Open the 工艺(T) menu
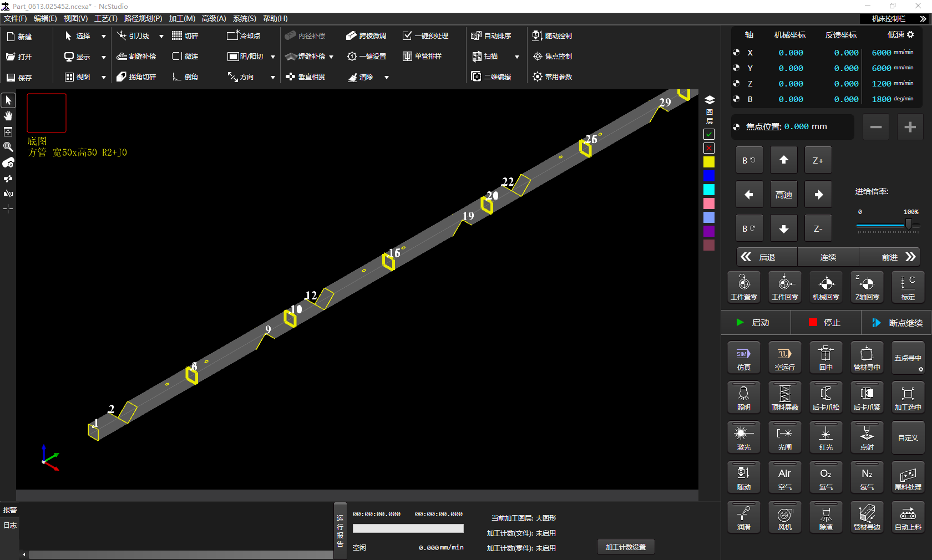The height and width of the screenshot is (560, 932). [105, 18]
